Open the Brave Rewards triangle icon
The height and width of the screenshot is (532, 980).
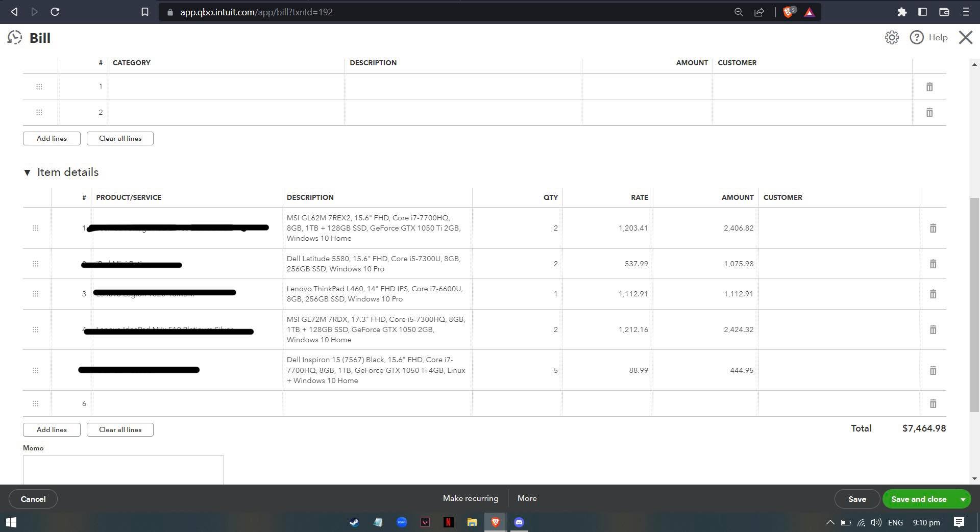click(810, 12)
